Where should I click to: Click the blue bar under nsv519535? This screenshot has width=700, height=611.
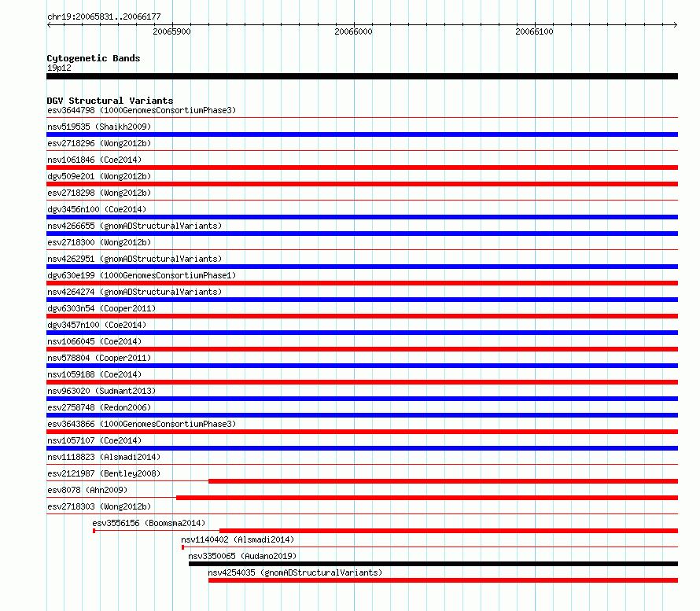pyautogui.click(x=362, y=134)
